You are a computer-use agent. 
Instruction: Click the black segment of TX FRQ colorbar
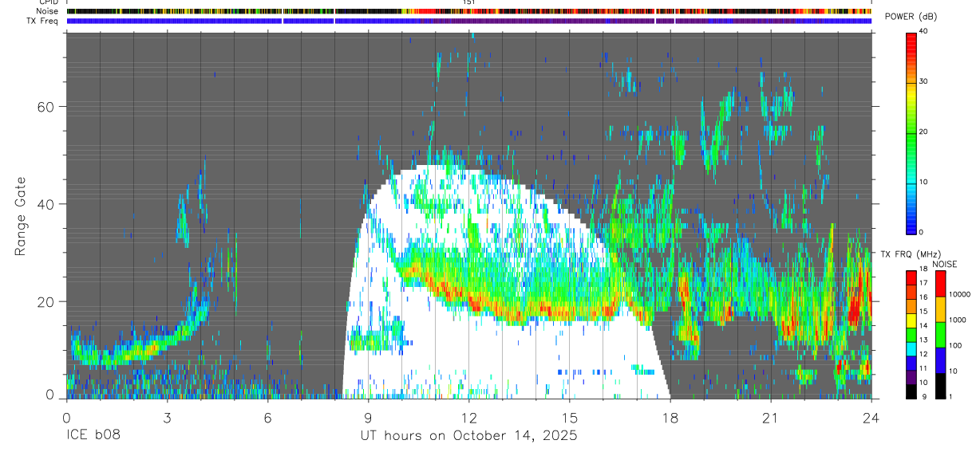point(911,390)
